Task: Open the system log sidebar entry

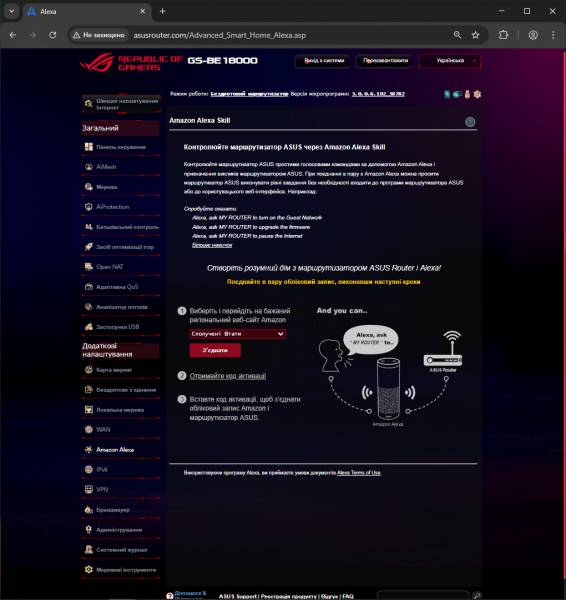Action: tap(121, 549)
